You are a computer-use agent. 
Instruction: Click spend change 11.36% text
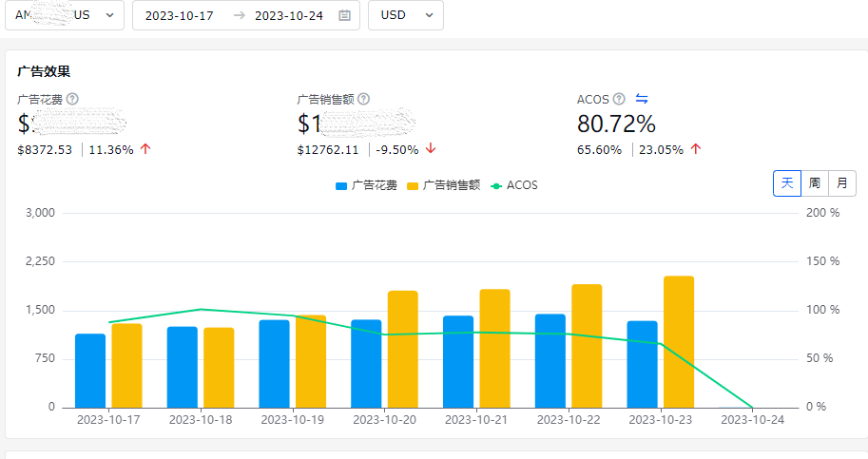111,150
